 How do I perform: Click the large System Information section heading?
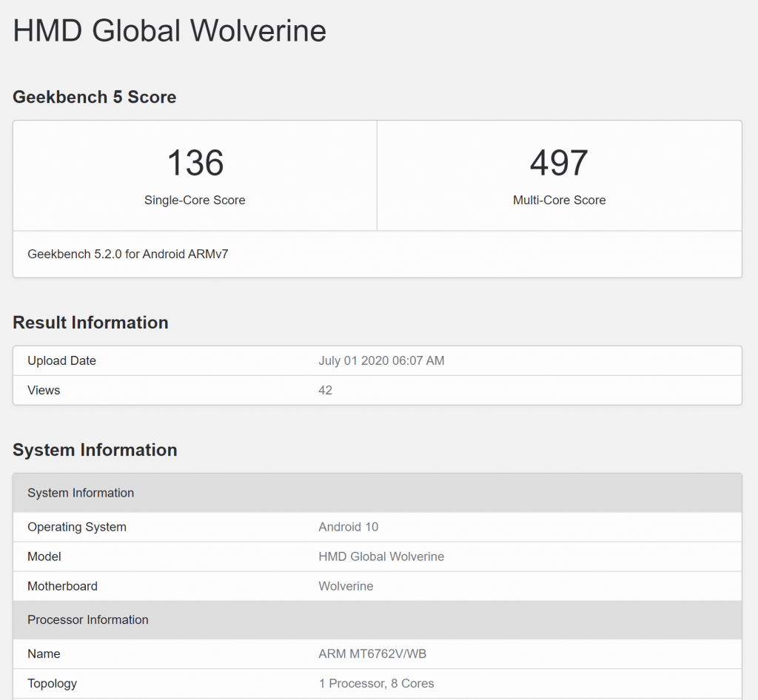point(95,450)
